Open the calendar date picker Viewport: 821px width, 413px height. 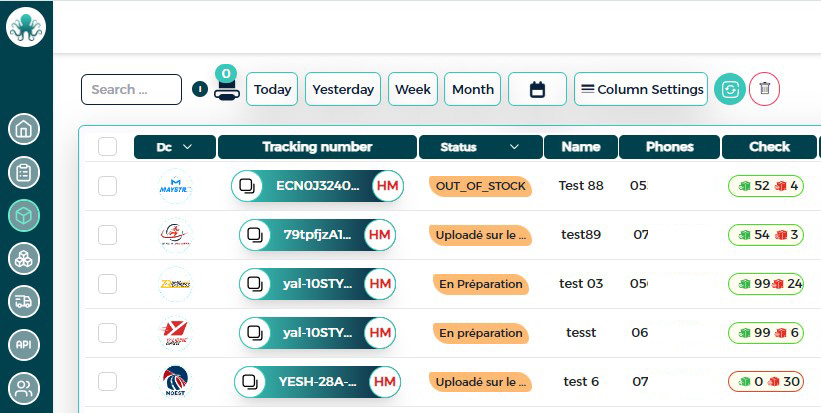coord(537,89)
